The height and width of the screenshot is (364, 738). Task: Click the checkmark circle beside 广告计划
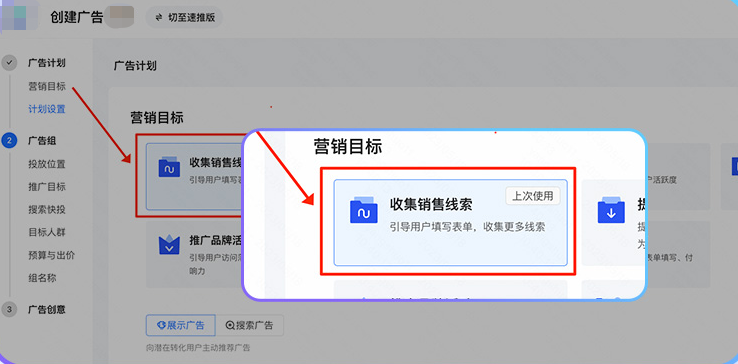[9, 63]
